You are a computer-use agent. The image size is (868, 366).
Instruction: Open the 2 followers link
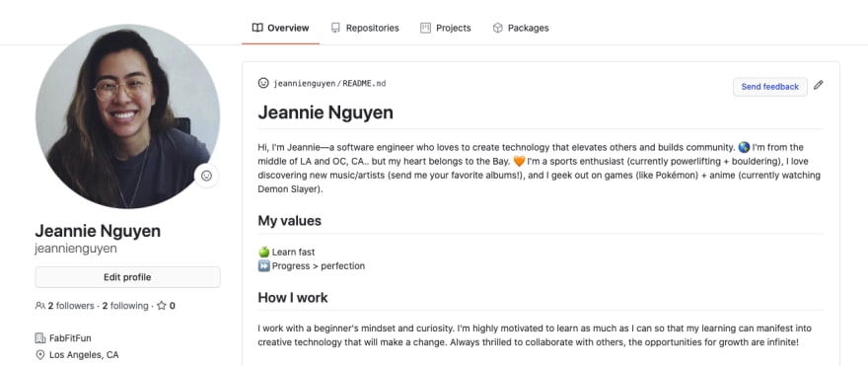71,306
